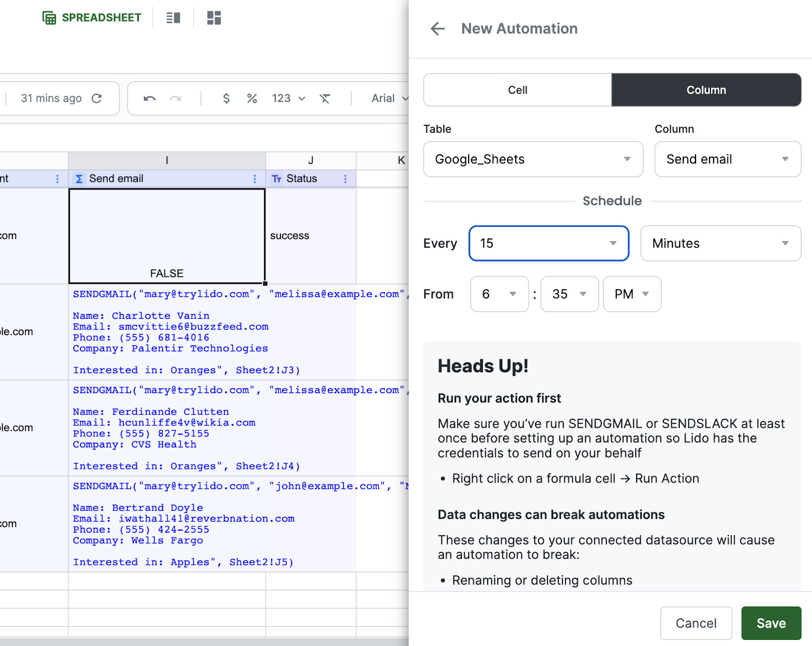
Task: Select the Bertrand Doyle SENDGMAIL cell
Action: [167, 524]
